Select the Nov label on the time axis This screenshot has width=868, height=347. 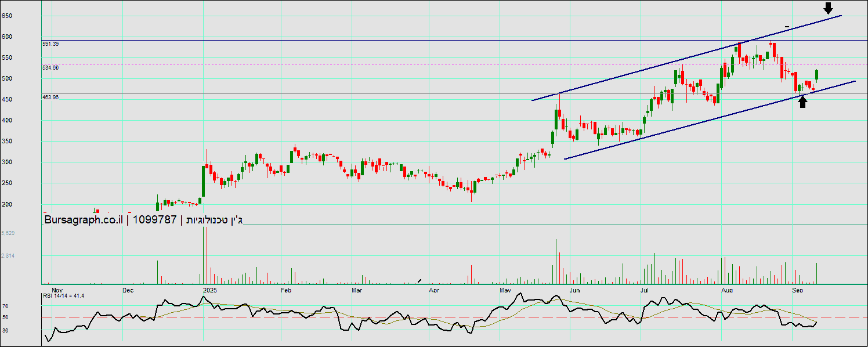pos(57,290)
